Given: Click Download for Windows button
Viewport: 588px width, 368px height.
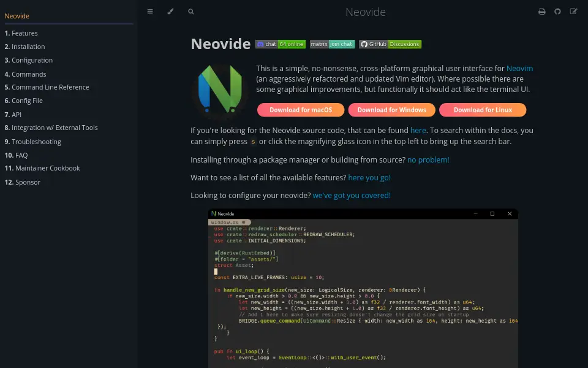Looking at the screenshot, I should (x=391, y=110).
